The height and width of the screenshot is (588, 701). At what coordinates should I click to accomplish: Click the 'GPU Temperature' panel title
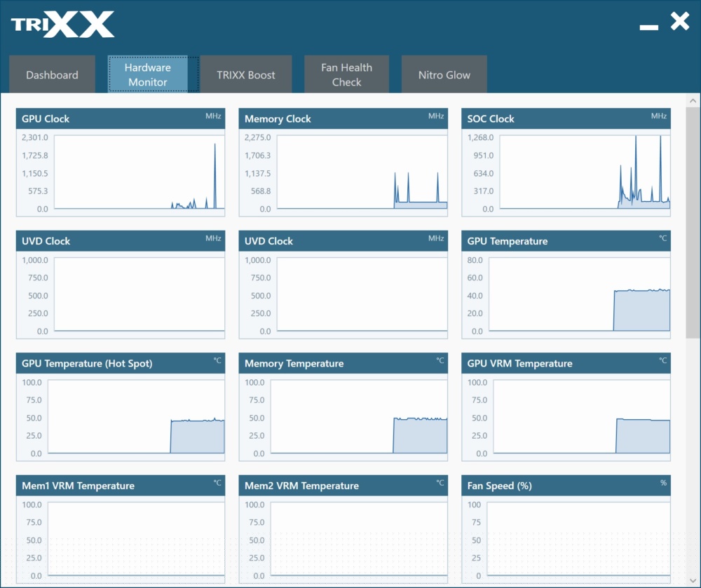coord(508,241)
